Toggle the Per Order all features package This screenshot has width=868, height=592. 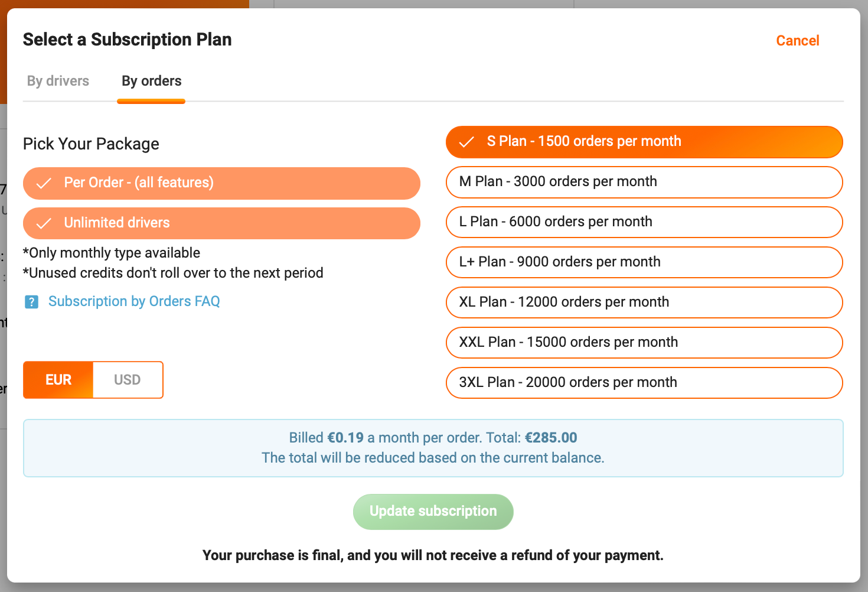click(x=221, y=183)
